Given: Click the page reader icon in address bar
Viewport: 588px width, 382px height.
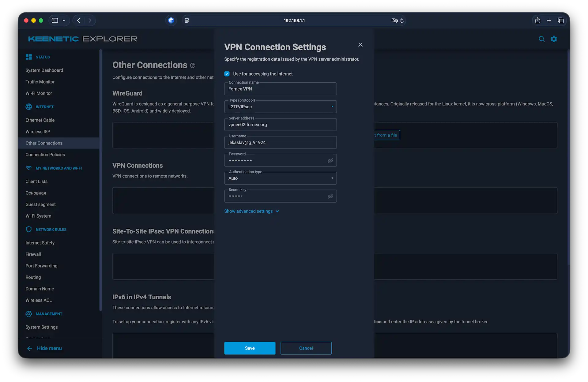Looking at the screenshot, I should 187,21.
